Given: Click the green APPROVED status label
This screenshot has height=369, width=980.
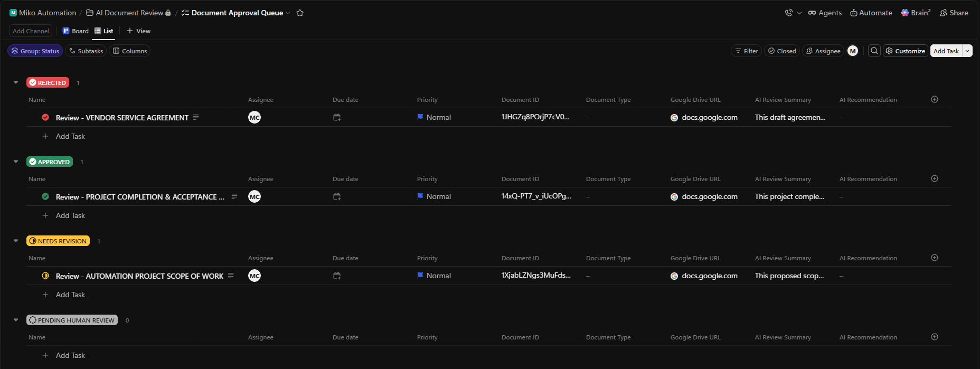Looking at the screenshot, I should coord(50,162).
